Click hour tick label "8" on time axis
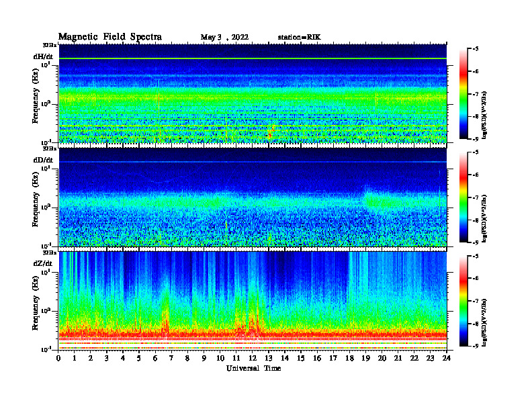 point(187,359)
